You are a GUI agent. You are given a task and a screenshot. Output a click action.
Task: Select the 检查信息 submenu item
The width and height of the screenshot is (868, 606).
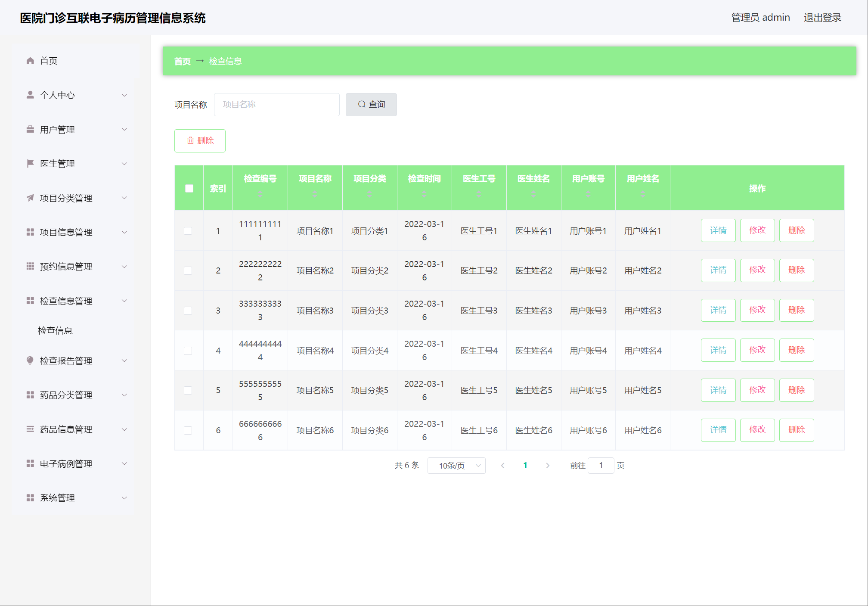pos(56,331)
